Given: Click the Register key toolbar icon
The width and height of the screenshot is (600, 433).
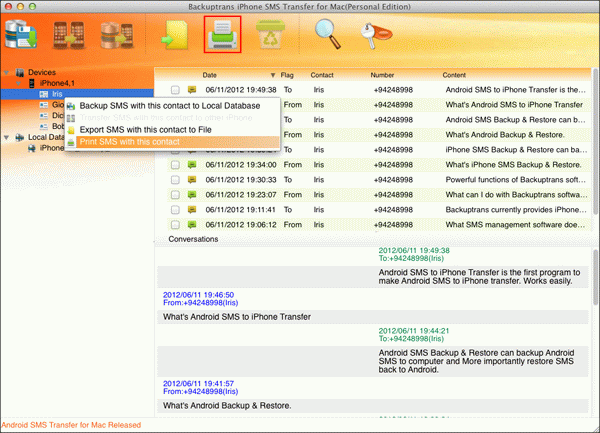Looking at the screenshot, I should click(376, 35).
